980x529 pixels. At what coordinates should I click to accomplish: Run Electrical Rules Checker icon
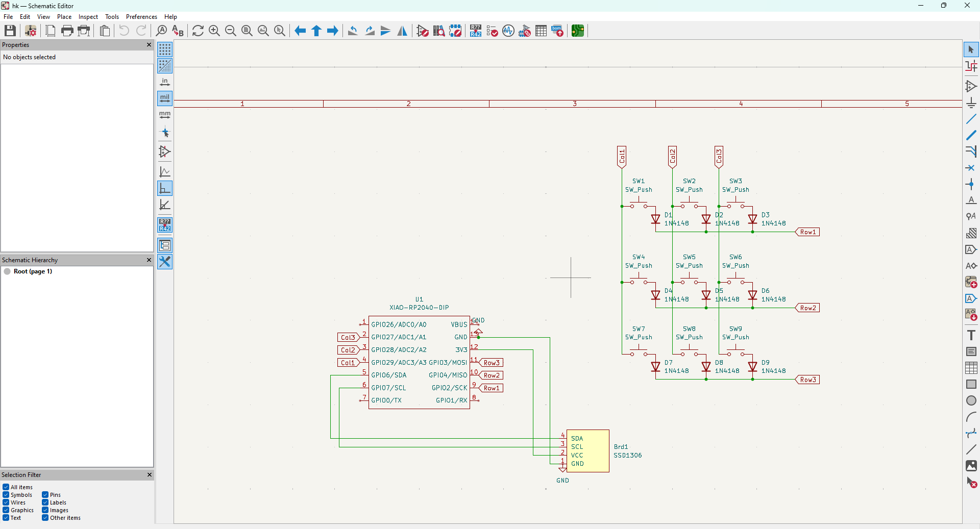492,31
